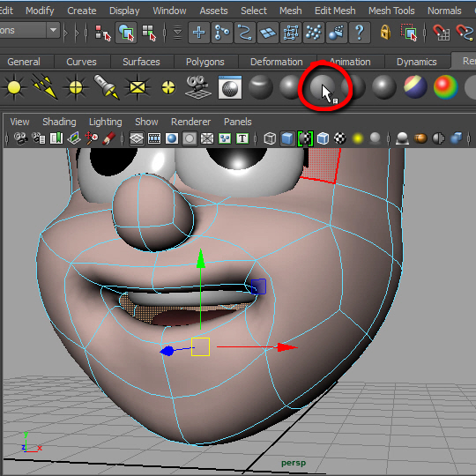Screen dimensions: 476x476
Task: Switch to the Dynamics shelf tab
Action: 416,62
